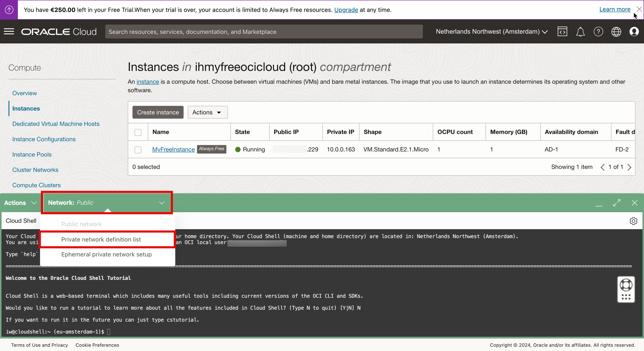Image resolution: width=644 pixels, height=351 pixels.
Task: Open the instance table Actions dropdown
Action: coord(207,112)
